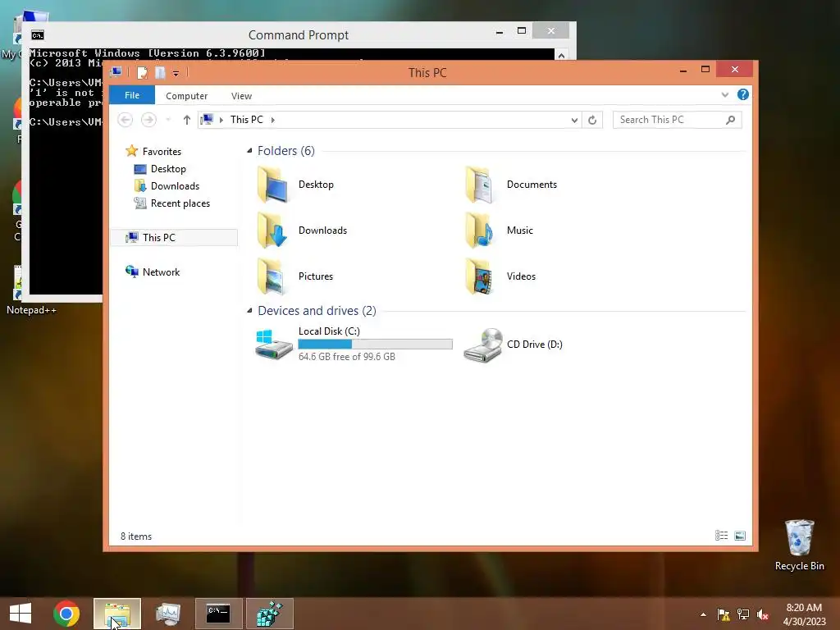Open Chrome from the taskbar

tap(66, 614)
